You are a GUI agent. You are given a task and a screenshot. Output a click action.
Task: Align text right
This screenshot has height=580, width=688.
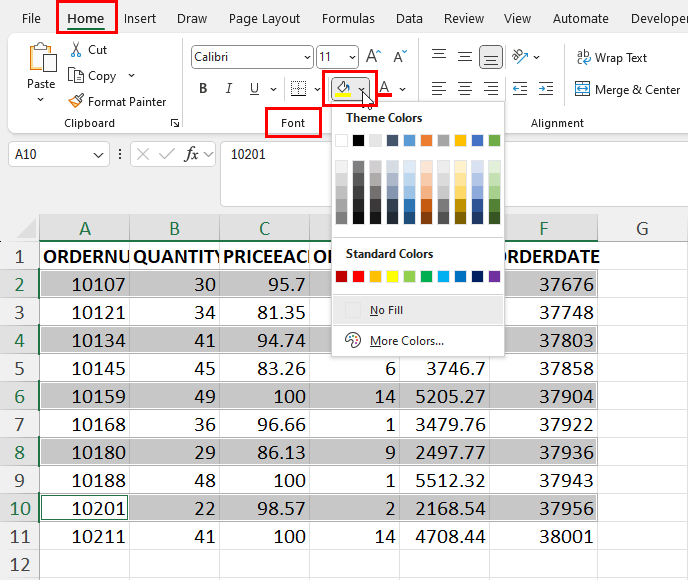(x=491, y=89)
